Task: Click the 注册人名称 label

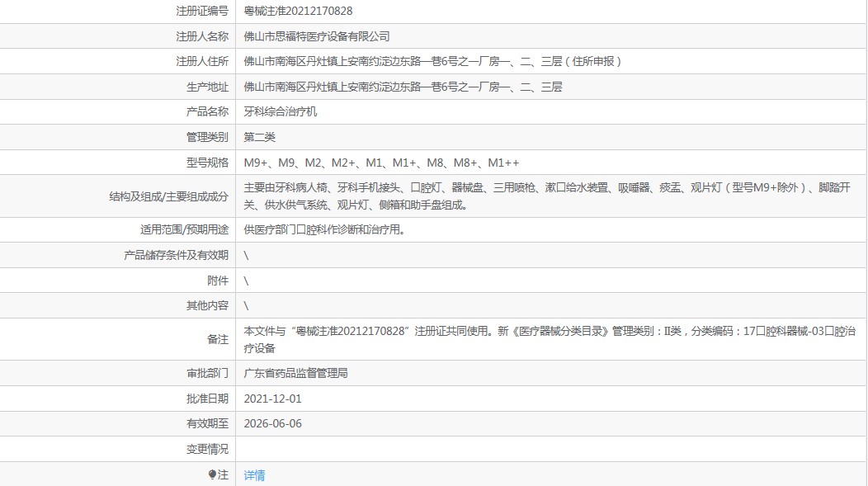Action: (202, 36)
